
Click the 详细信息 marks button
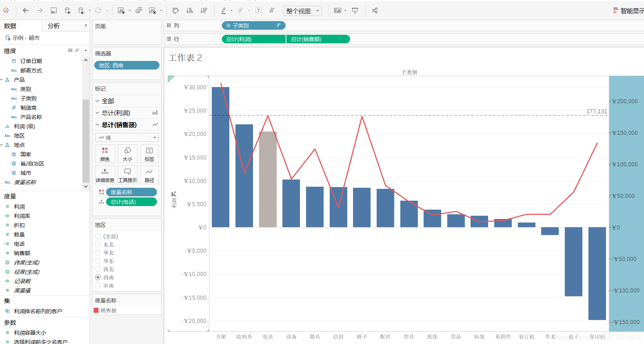click(x=105, y=175)
